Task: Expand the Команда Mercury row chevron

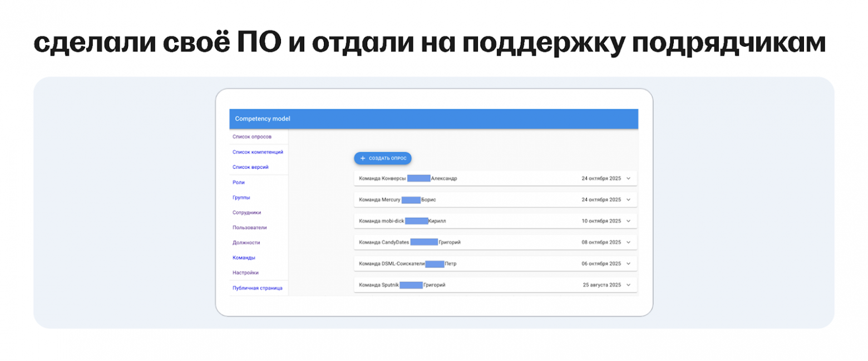Action: point(628,199)
